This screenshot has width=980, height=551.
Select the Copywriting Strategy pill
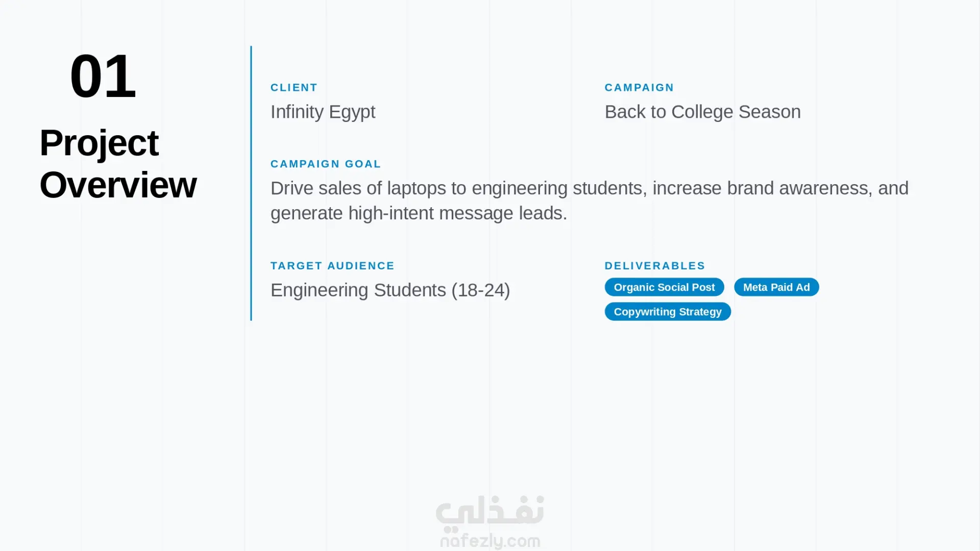click(668, 312)
